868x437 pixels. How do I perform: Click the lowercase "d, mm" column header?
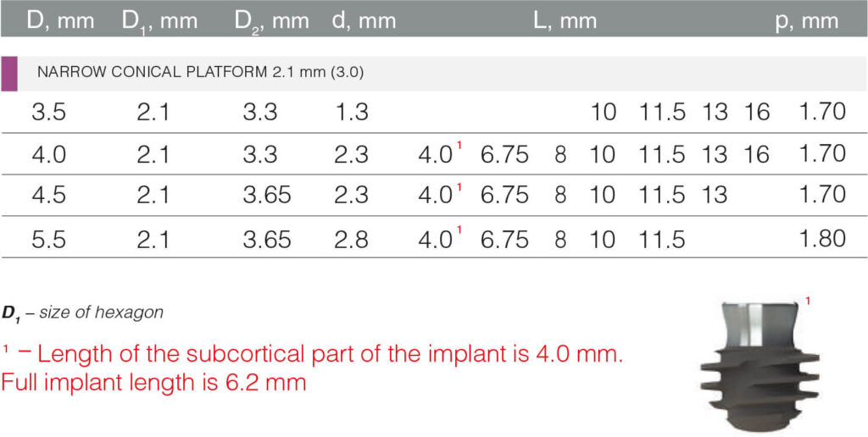point(363,20)
